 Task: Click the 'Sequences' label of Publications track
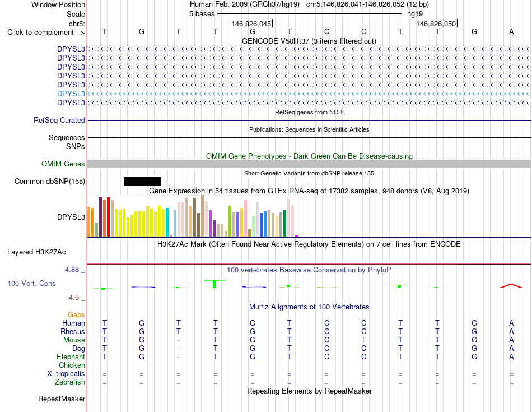tap(67, 137)
